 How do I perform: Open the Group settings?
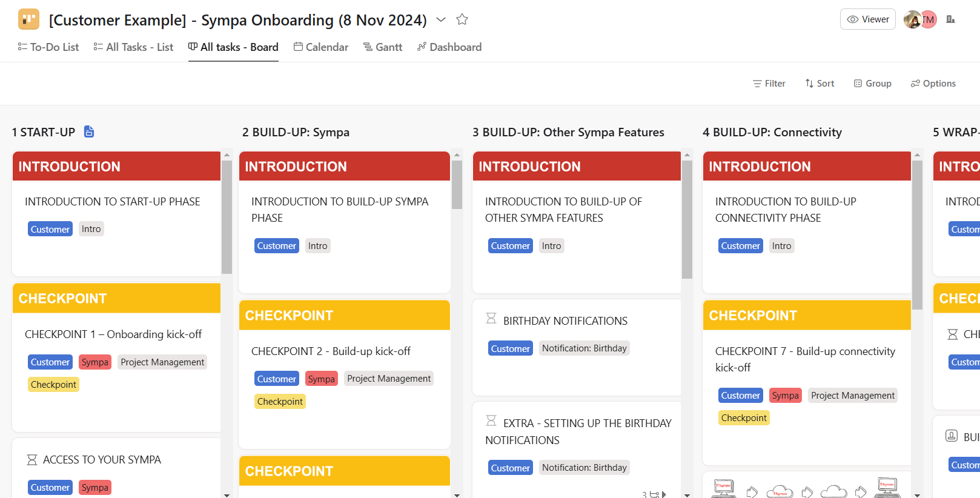(872, 84)
